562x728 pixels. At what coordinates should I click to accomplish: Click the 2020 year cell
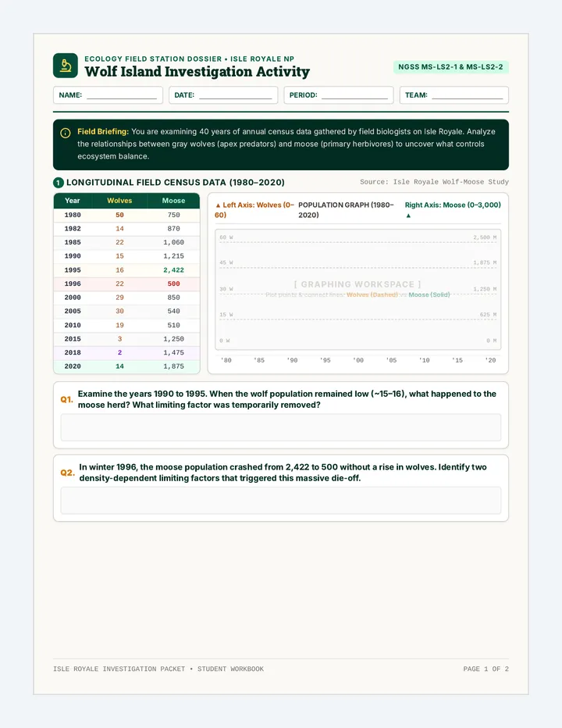(x=73, y=366)
